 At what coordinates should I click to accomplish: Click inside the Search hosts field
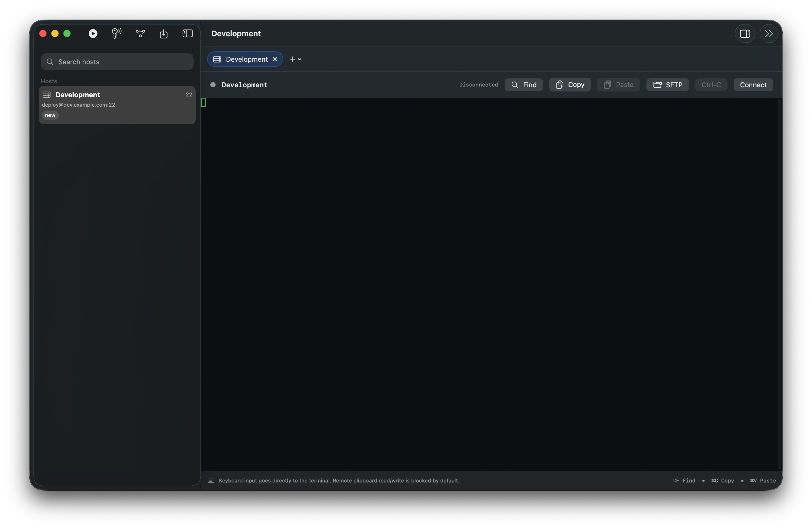pos(117,62)
